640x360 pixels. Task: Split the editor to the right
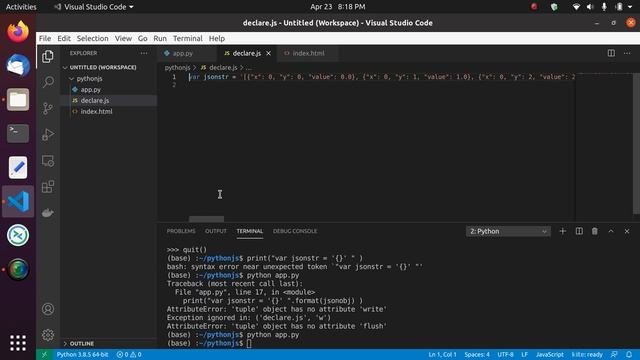pyautogui.click(x=611, y=53)
